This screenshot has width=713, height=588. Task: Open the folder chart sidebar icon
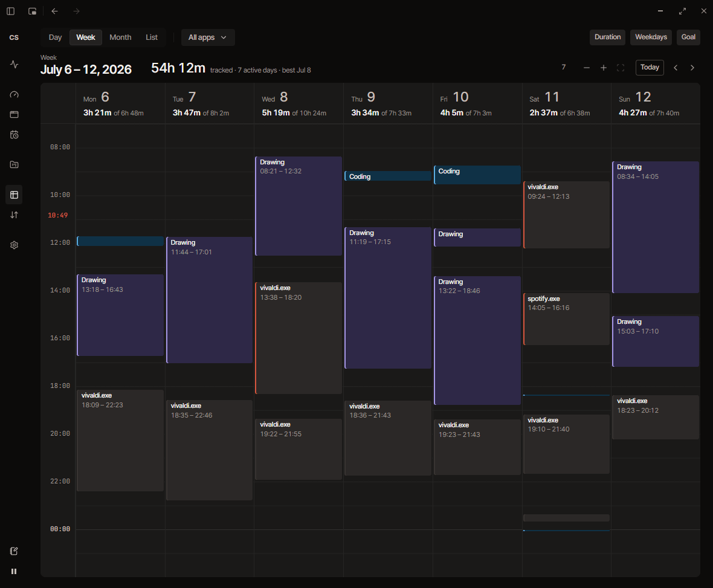pyautogui.click(x=14, y=164)
